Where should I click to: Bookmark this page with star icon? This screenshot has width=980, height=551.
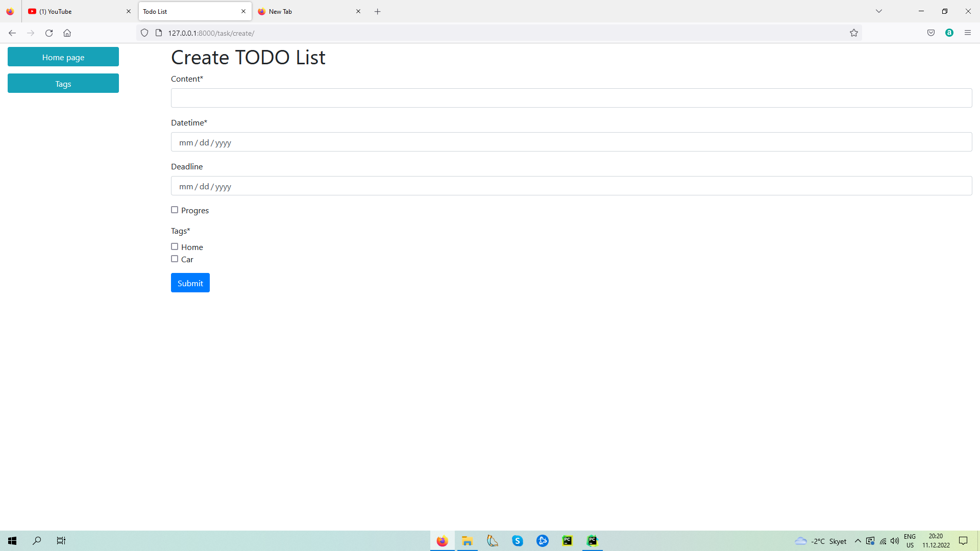point(853,33)
